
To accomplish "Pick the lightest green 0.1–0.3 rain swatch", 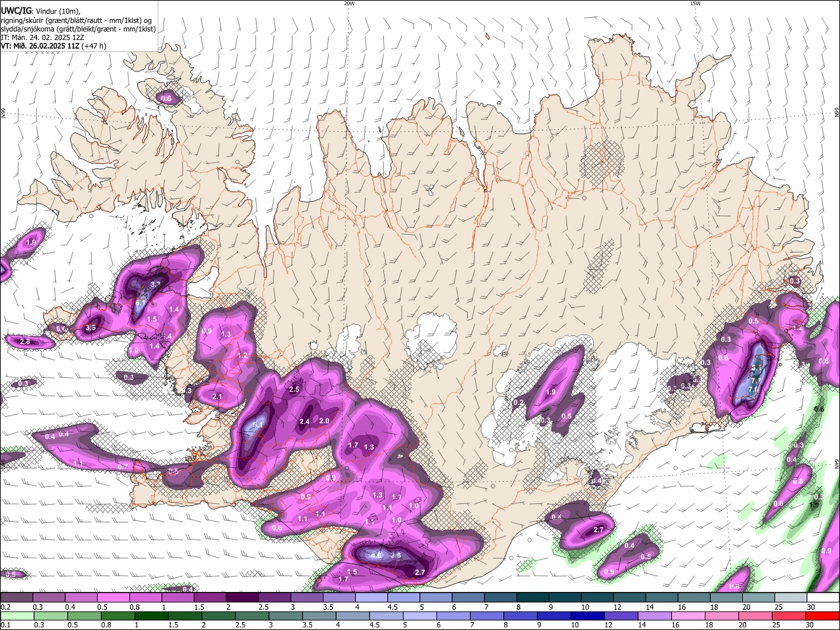I will point(16,616).
